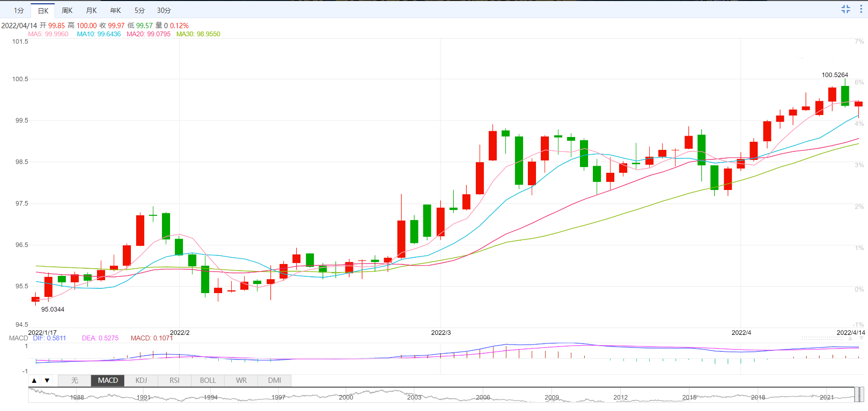This screenshot has width=868, height=411.
Task: Click the MA30: 98.9550 legend text
Action: coord(198,34)
